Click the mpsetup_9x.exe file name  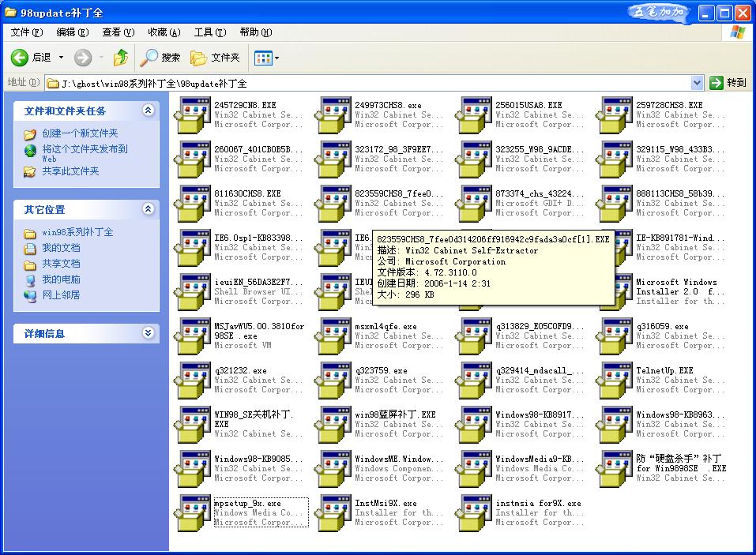coord(248,503)
